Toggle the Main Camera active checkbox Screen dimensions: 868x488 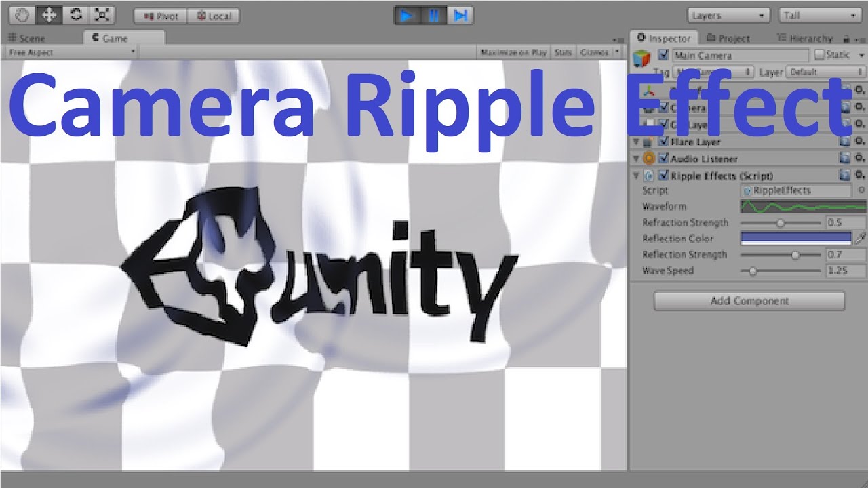pos(663,55)
